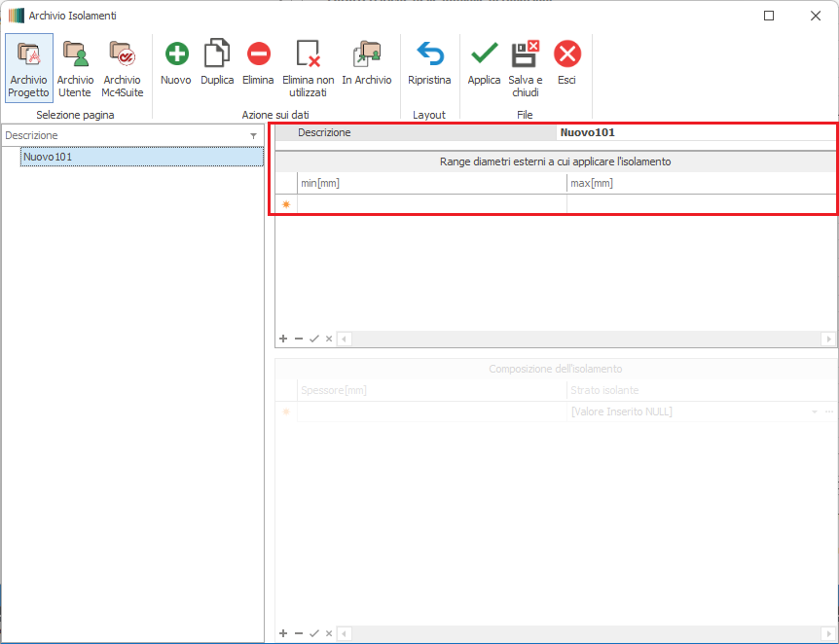The height and width of the screenshot is (644, 839).
Task: Add a row with the range grid plus button
Action: [x=283, y=339]
